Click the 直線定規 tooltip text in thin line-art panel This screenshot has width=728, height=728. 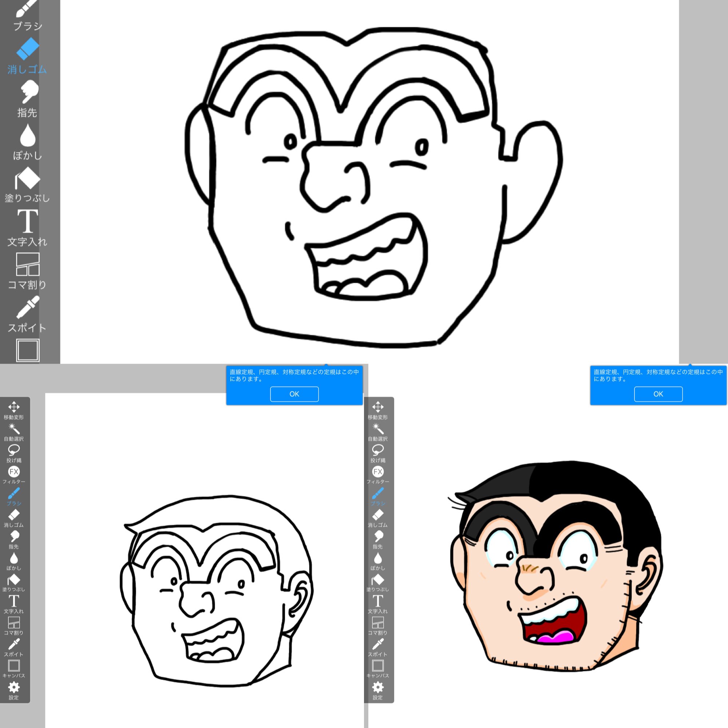pos(294,375)
